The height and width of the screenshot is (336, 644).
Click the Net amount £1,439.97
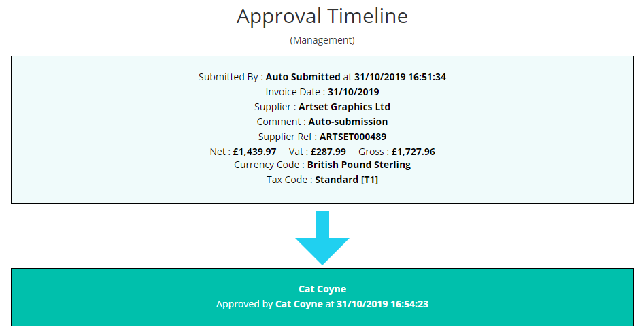[x=254, y=152]
